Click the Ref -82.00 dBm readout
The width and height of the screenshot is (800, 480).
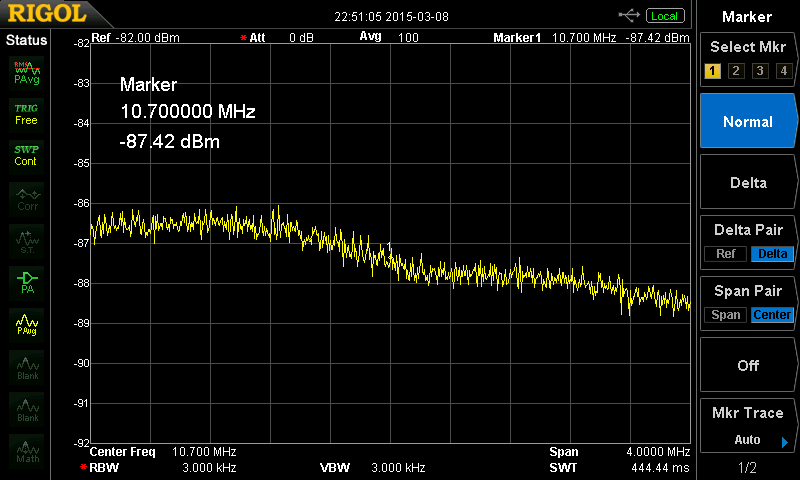(x=135, y=37)
